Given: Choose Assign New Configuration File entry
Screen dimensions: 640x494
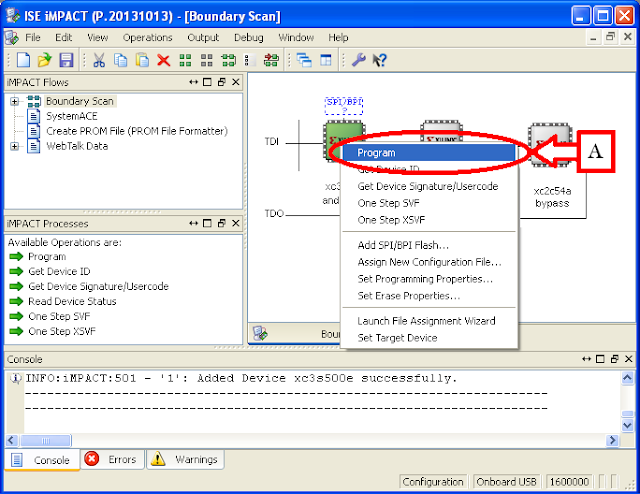Looking at the screenshot, I should 429,262.
